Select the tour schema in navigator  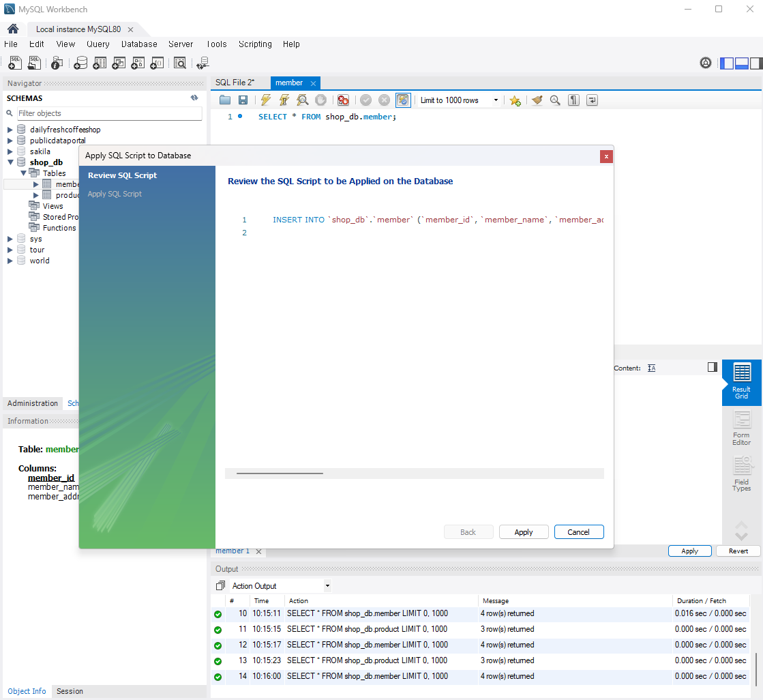37,250
